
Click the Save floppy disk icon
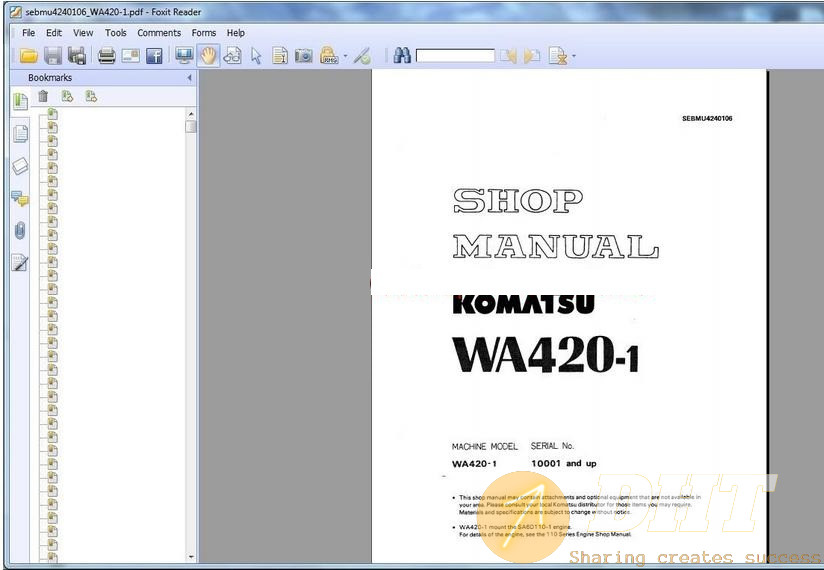click(x=53, y=56)
